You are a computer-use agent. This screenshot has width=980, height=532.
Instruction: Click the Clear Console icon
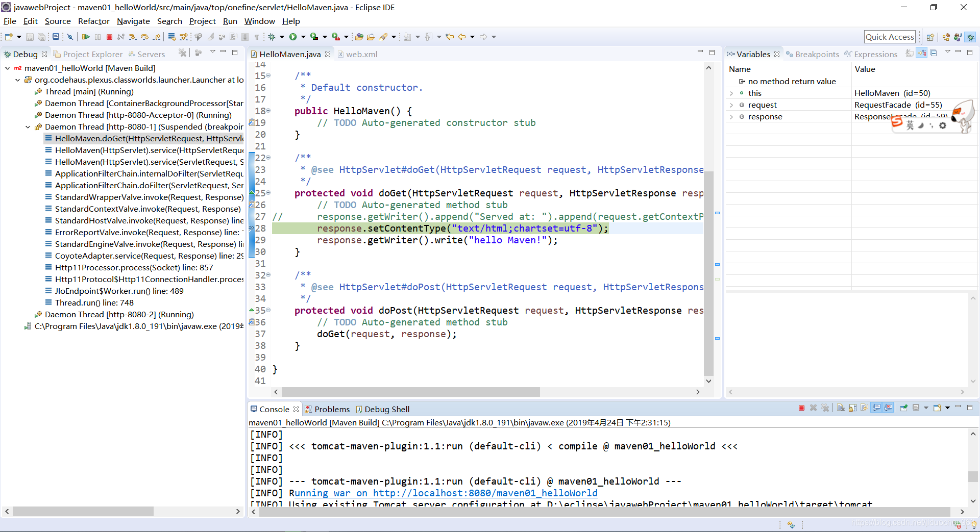tap(841, 408)
